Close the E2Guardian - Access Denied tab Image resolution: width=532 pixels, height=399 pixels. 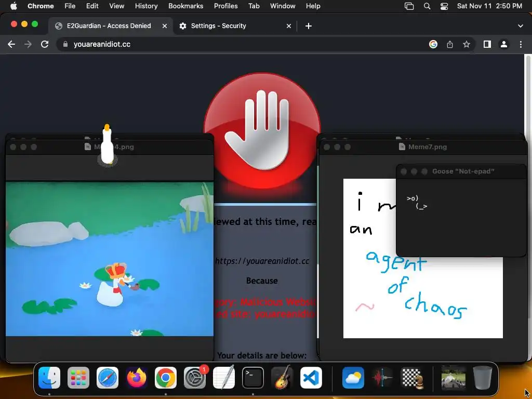[165, 26]
